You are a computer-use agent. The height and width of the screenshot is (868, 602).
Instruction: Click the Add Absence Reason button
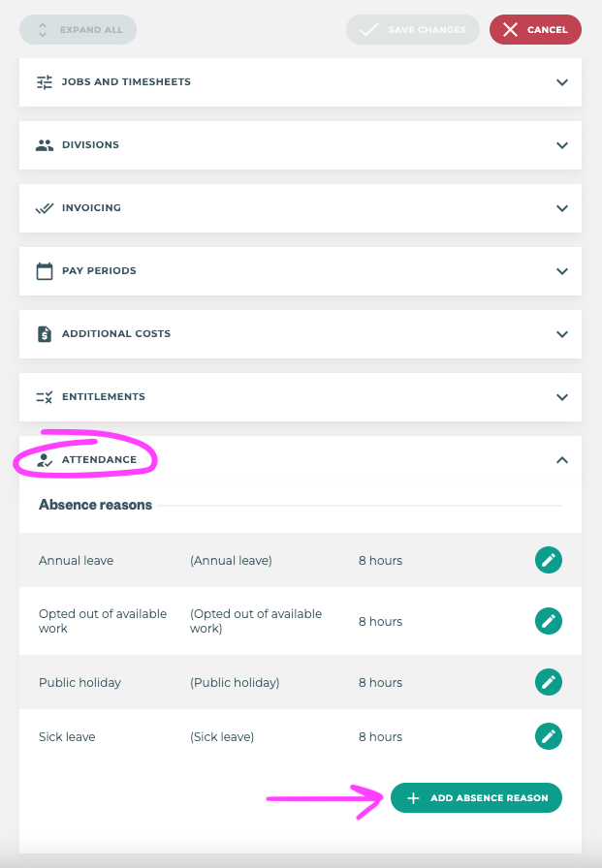476,797
